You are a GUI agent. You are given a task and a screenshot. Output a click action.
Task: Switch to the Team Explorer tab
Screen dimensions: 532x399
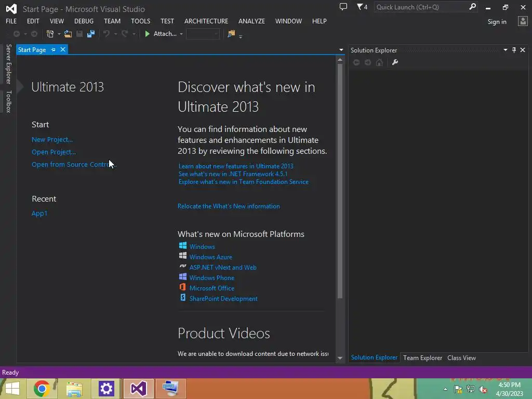(x=422, y=357)
